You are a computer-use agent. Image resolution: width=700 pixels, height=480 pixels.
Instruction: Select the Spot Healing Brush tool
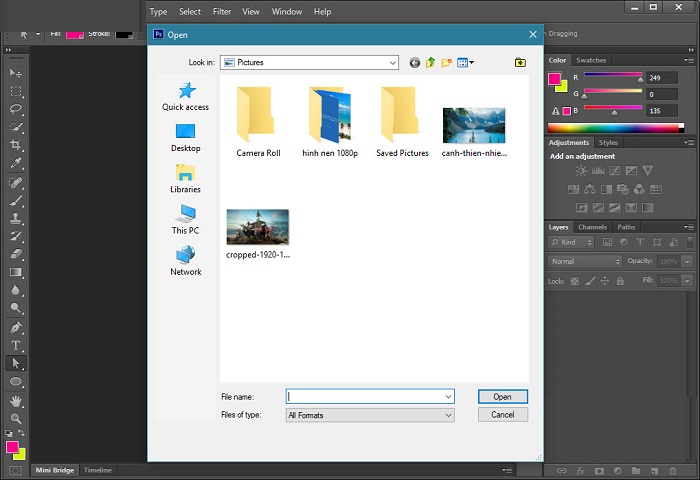point(16,183)
